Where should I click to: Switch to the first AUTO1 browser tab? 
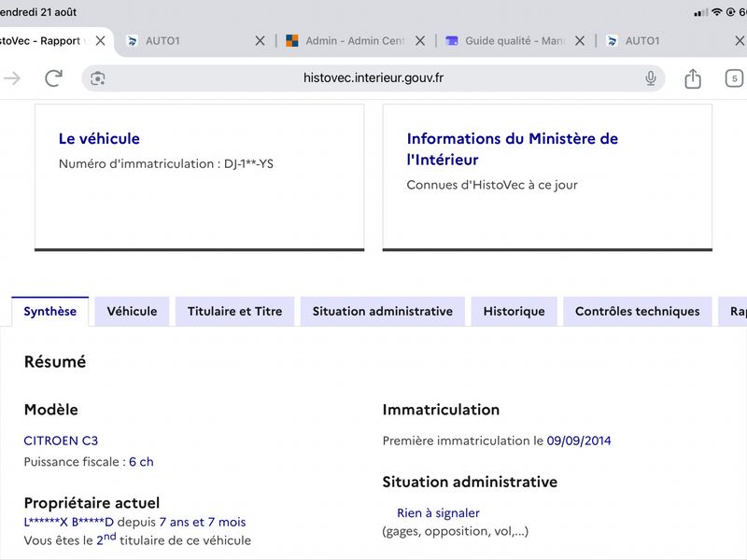point(195,41)
